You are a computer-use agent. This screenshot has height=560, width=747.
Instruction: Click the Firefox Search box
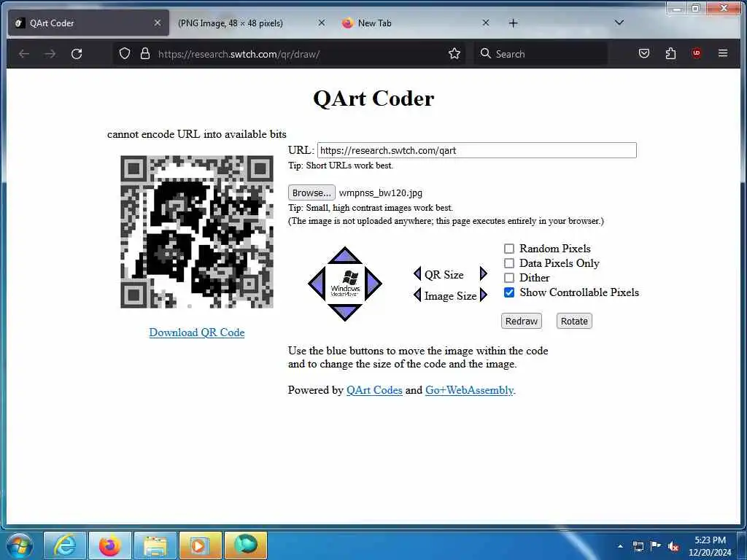pyautogui.click(x=541, y=53)
